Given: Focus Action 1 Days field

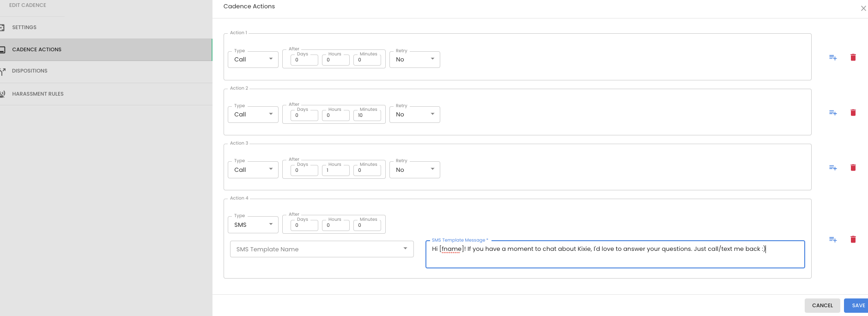Looking at the screenshot, I should (304, 60).
